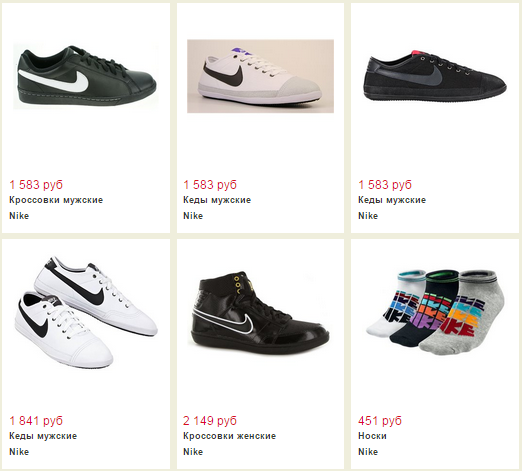Click Nike brand label under Носки

(x=368, y=452)
